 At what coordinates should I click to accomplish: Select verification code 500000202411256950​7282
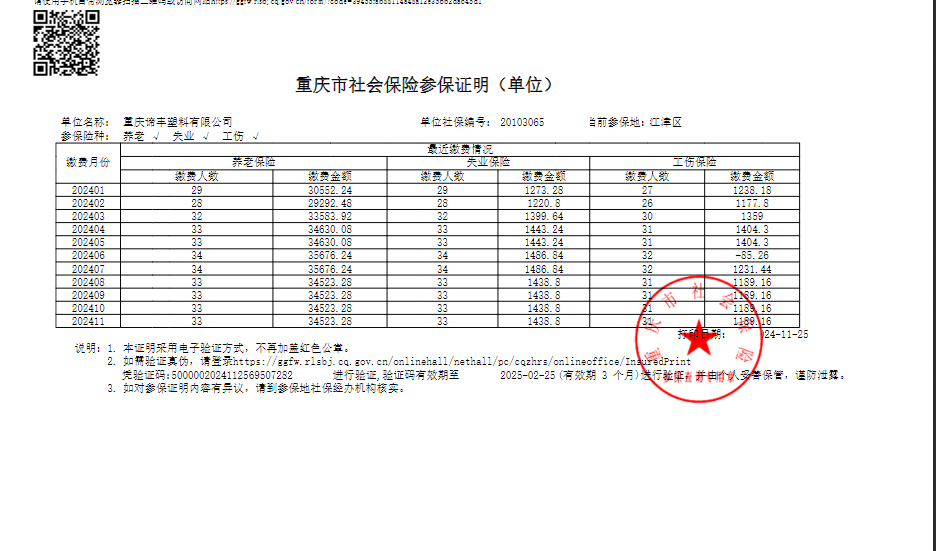point(232,375)
